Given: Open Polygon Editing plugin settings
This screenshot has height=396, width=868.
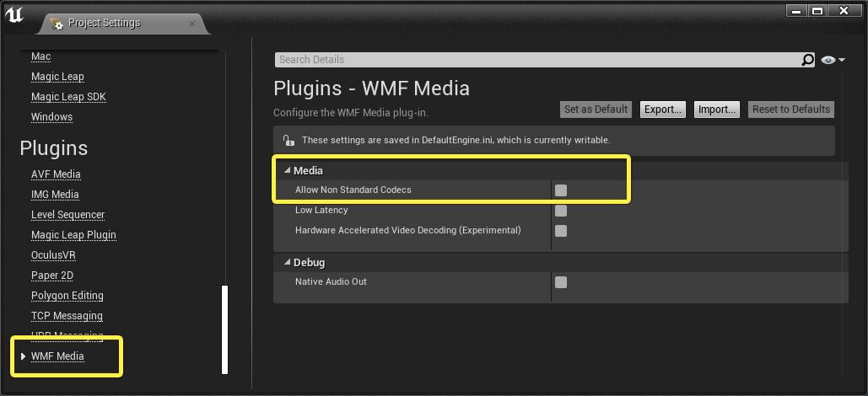Looking at the screenshot, I should pyautogui.click(x=67, y=296).
